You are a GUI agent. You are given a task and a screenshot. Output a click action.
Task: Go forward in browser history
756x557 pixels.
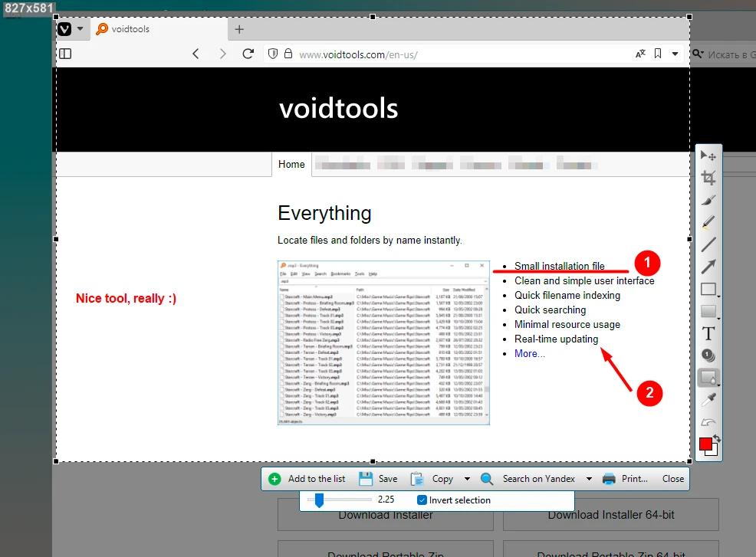[222, 54]
